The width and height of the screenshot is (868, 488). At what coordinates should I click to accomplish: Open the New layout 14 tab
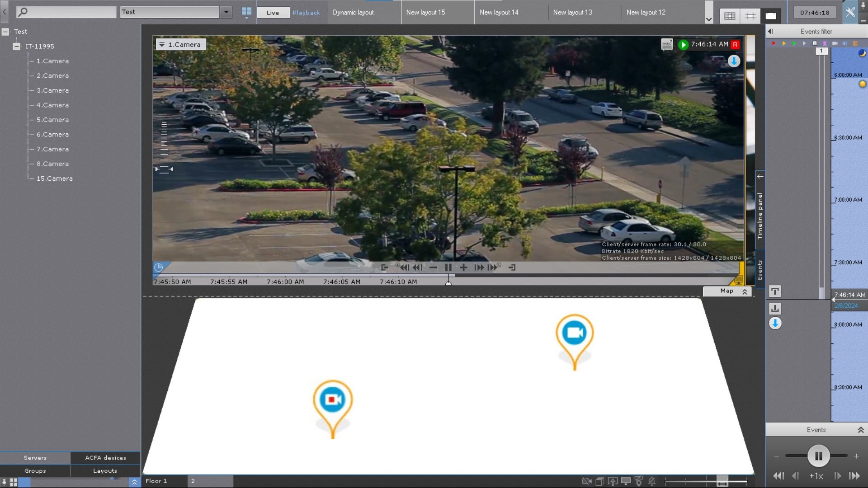pyautogui.click(x=499, y=13)
